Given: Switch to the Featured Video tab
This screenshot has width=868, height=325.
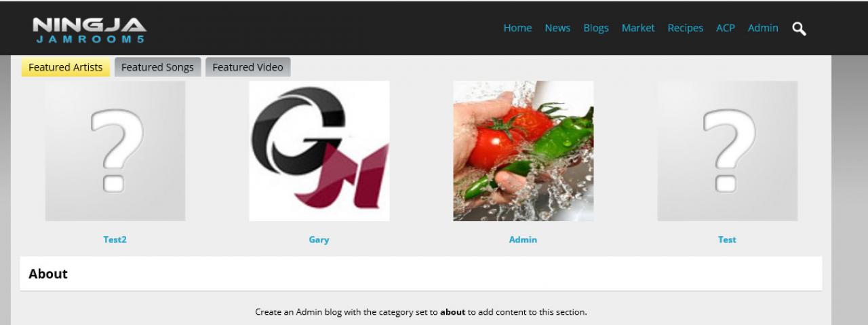Looking at the screenshot, I should [248, 67].
